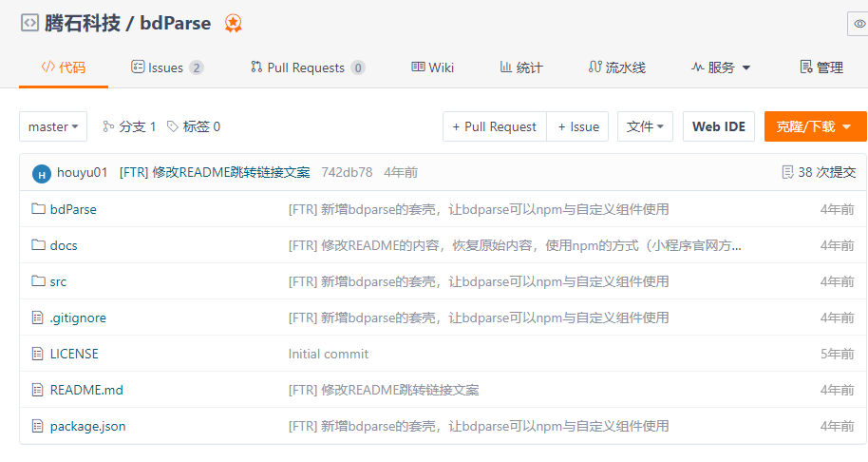Open the 统计 tab
868x462 pixels.
coord(521,67)
